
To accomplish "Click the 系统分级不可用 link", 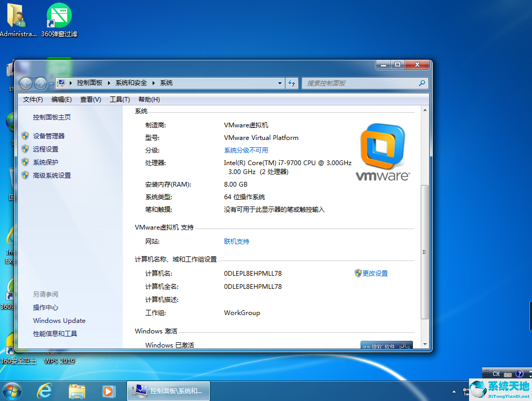I will (246, 150).
